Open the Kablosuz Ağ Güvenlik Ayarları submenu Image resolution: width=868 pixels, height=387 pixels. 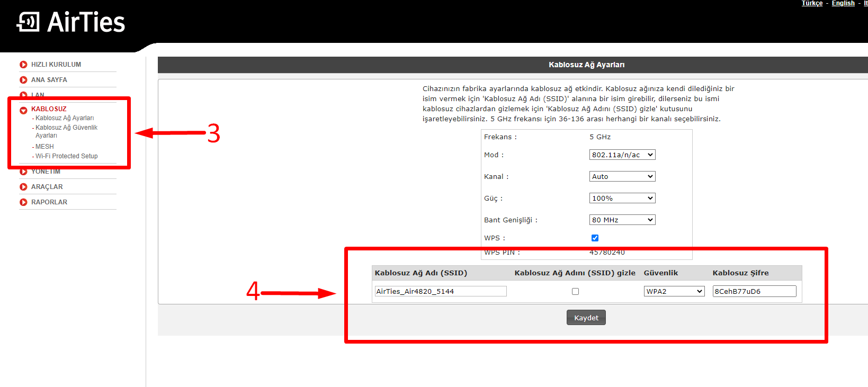[66, 131]
